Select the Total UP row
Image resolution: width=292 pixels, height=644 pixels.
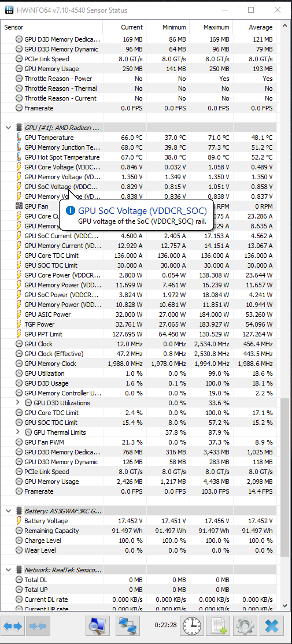[x=138, y=590]
